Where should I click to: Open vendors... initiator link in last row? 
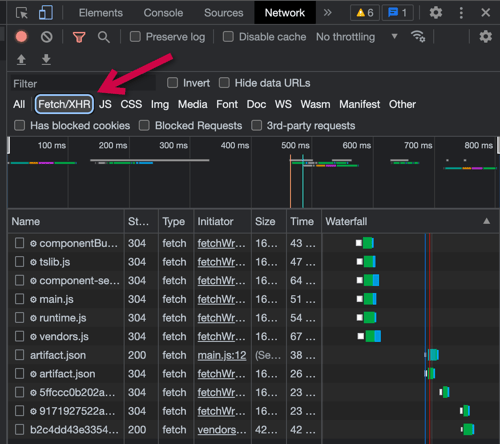[222, 430]
